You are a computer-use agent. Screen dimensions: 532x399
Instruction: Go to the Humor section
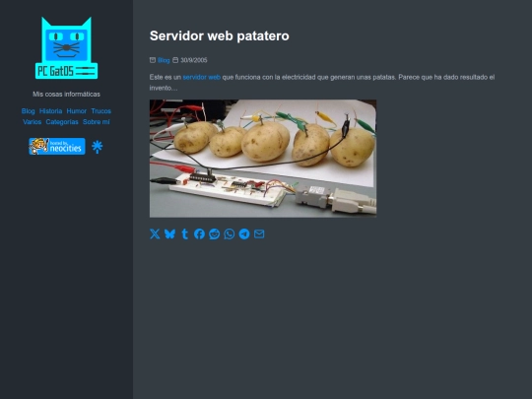(x=77, y=111)
